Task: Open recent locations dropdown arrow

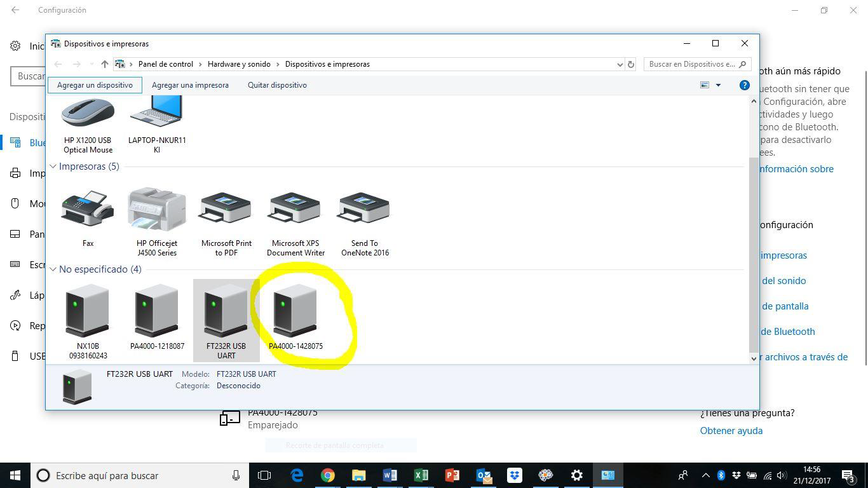Action: tap(92, 64)
